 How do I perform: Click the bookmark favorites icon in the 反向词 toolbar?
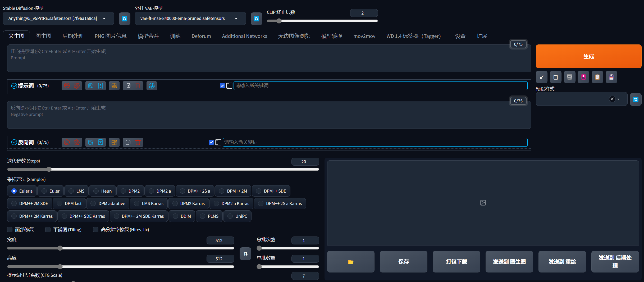pos(101,142)
